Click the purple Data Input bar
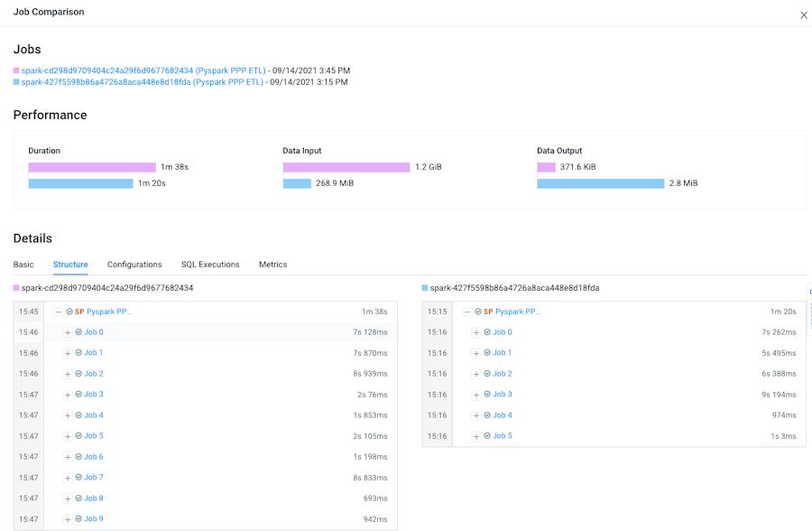Image resolution: width=812 pixels, height=531 pixels. click(346, 167)
